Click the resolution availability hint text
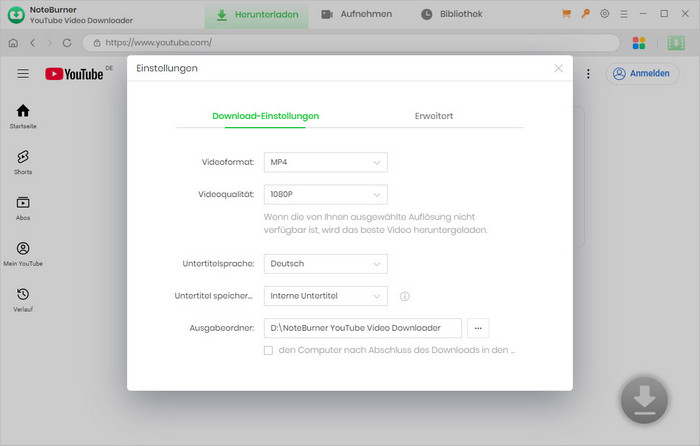 [x=375, y=224]
